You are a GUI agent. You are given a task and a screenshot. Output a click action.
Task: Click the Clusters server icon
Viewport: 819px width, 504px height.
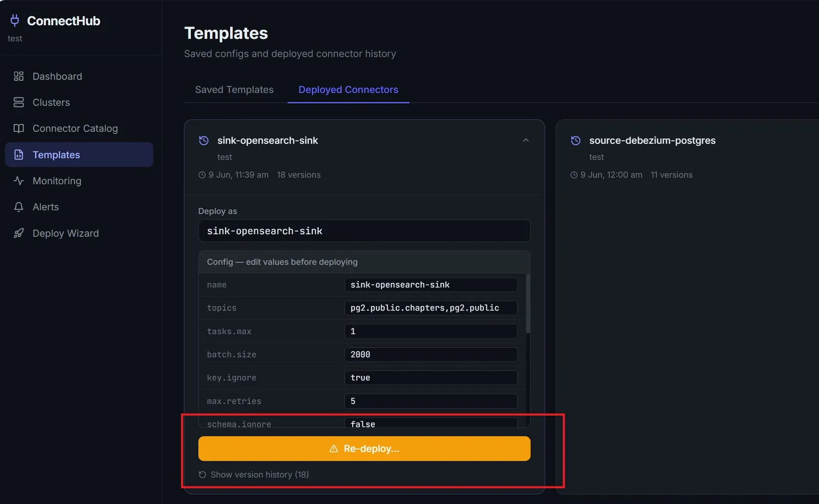tap(19, 102)
